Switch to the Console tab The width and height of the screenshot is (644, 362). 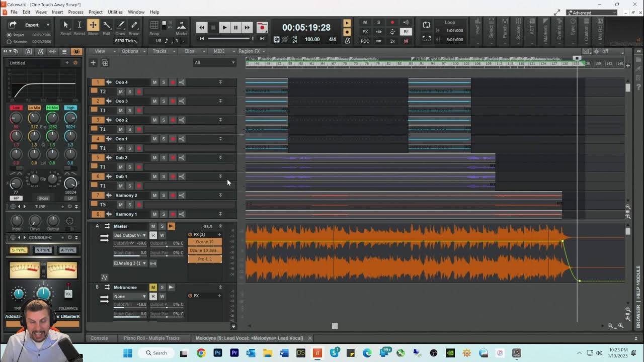(x=99, y=338)
